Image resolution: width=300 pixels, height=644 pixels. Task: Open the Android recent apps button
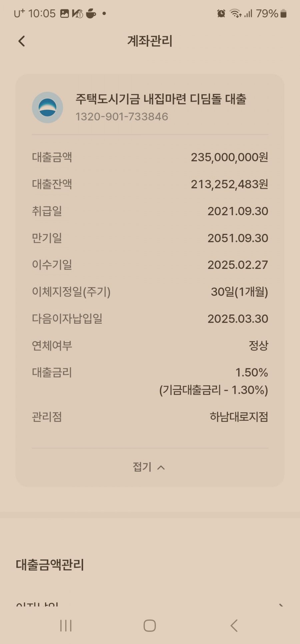click(66, 626)
